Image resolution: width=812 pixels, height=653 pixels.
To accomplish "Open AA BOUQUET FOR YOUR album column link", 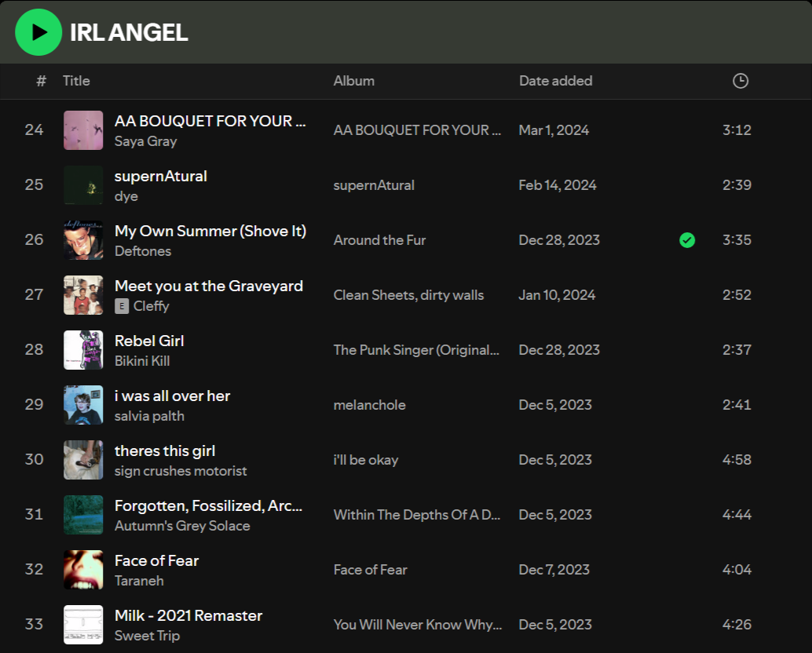I will 418,130.
